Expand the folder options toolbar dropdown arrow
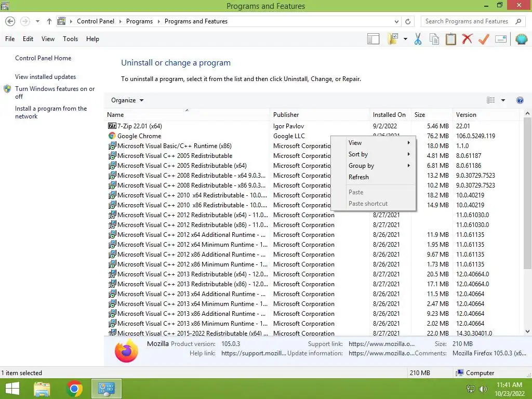The height and width of the screenshot is (399, 532). 405,39
